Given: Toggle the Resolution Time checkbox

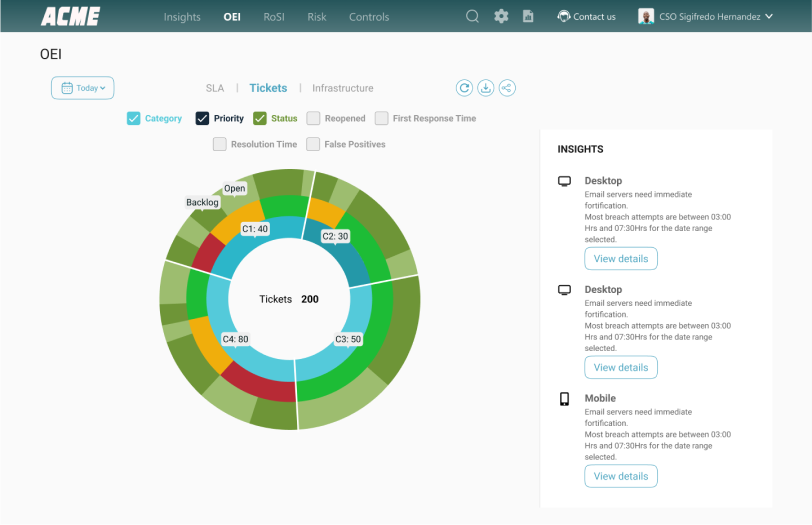Looking at the screenshot, I should click(220, 144).
